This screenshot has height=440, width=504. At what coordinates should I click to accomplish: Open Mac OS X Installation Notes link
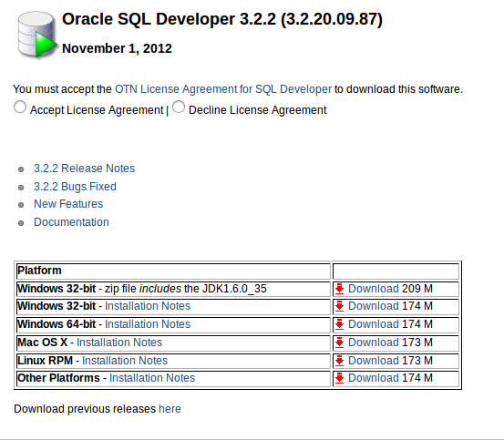click(119, 343)
